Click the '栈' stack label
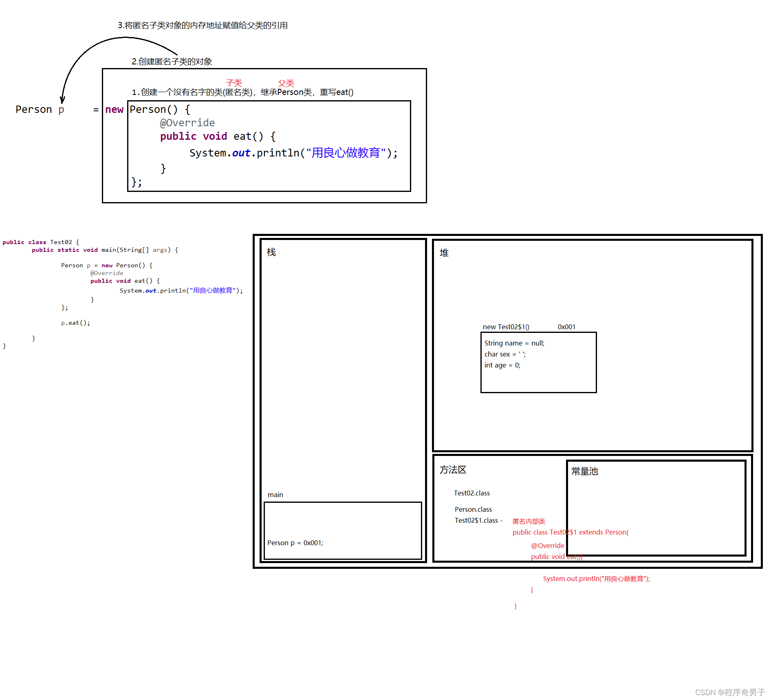The image size is (771, 700). click(x=271, y=252)
